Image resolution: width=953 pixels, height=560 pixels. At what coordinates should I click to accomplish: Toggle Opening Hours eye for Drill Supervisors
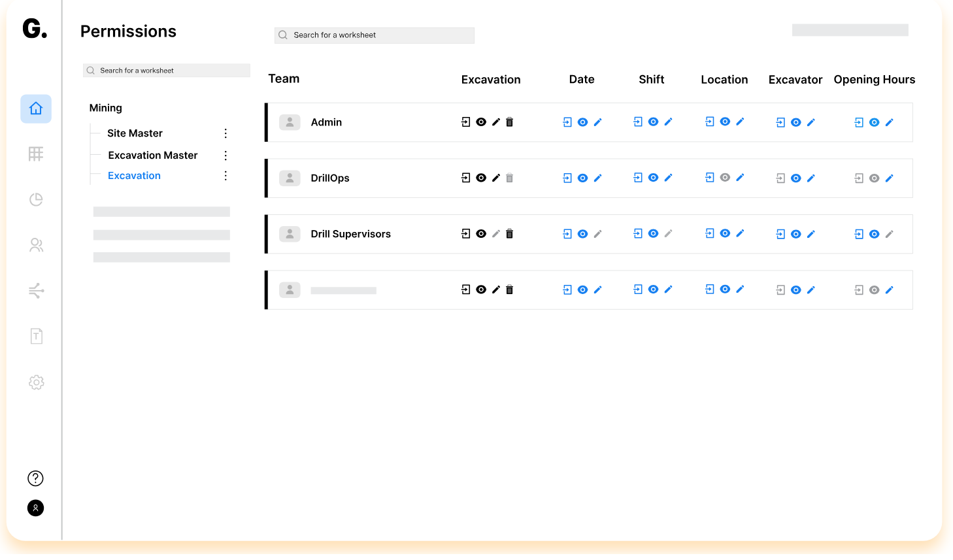point(874,234)
